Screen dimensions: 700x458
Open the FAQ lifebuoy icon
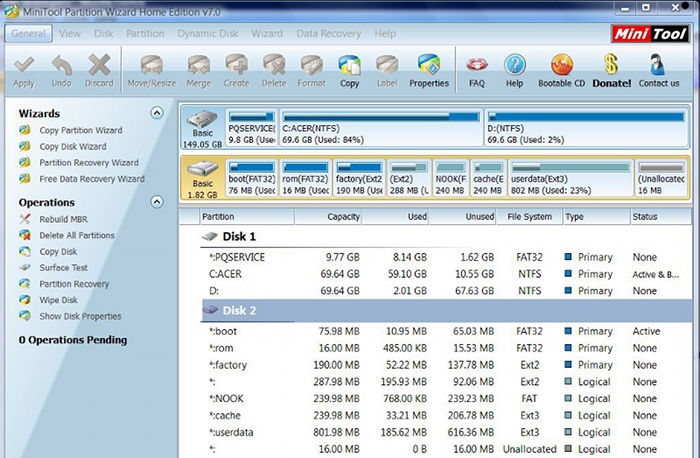(477, 65)
